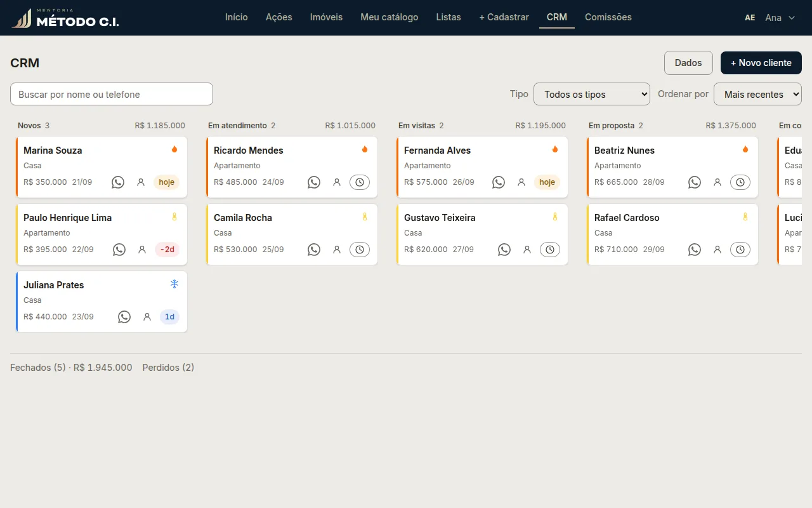Screen dimensions: 812x508
Task: Open the Imóveis page
Action: point(326,17)
